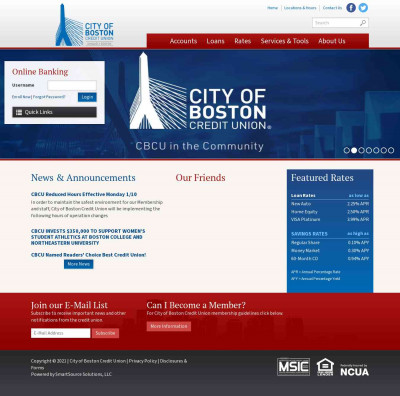Open Locations & Hours link
Screen dimensions: 400x396
pos(300,8)
